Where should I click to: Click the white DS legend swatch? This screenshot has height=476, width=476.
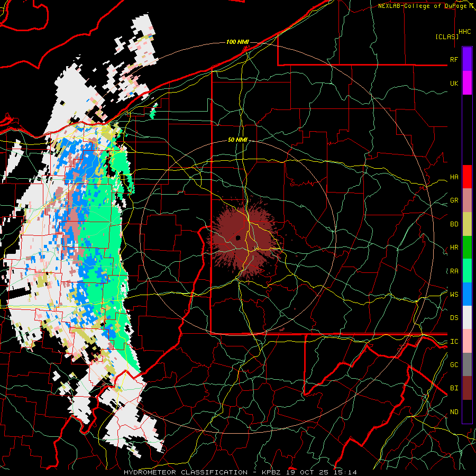[467, 317]
